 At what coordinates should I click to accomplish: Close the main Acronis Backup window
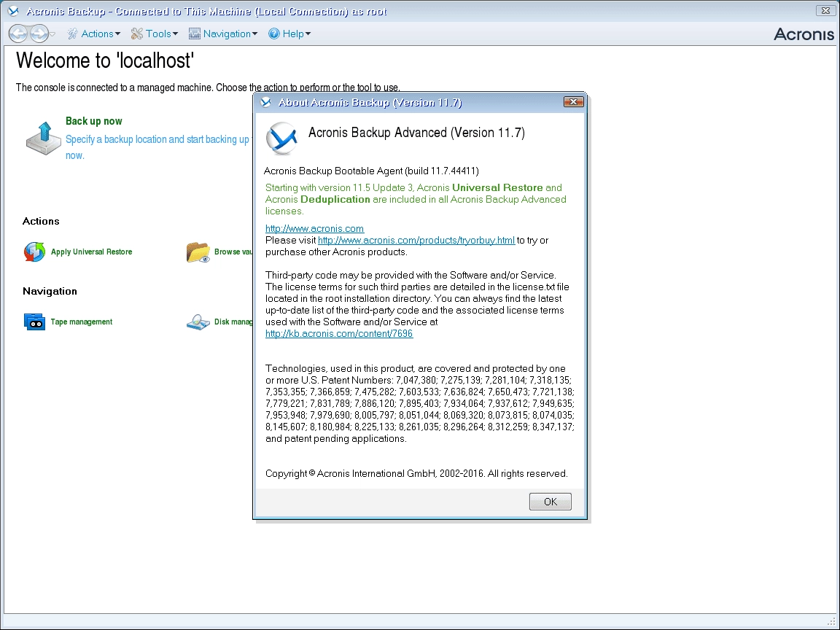tap(825, 11)
